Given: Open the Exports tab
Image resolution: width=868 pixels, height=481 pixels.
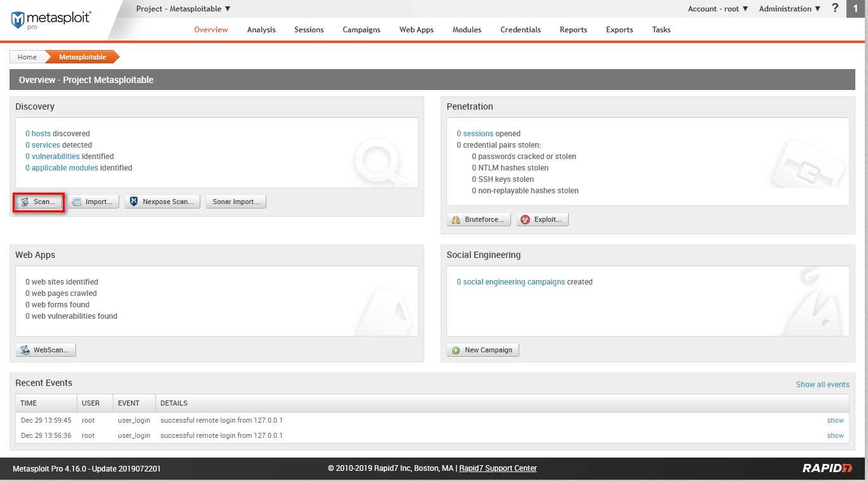Looking at the screenshot, I should pyautogui.click(x=619, y=30).
